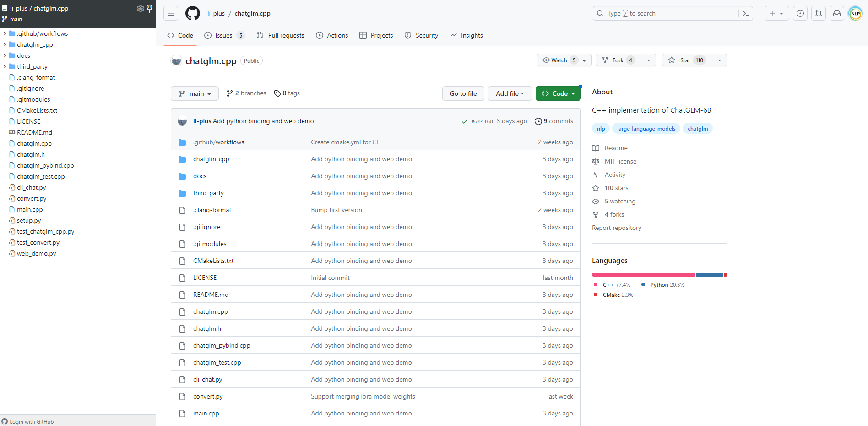Image resolution: width=868 pixels, height=426 pixels.
Task: Switch to the Actions tab
Action: [332, 35]
